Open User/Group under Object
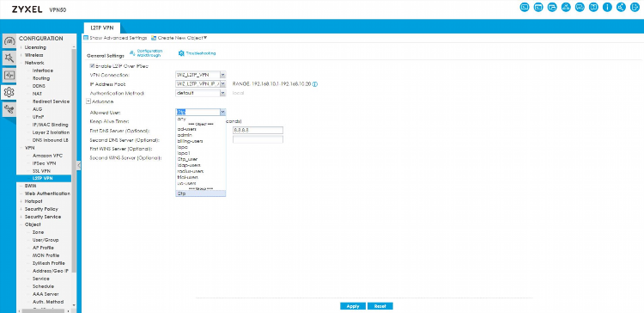This screenshot has width=644, height=313. (x=46, y=240)
